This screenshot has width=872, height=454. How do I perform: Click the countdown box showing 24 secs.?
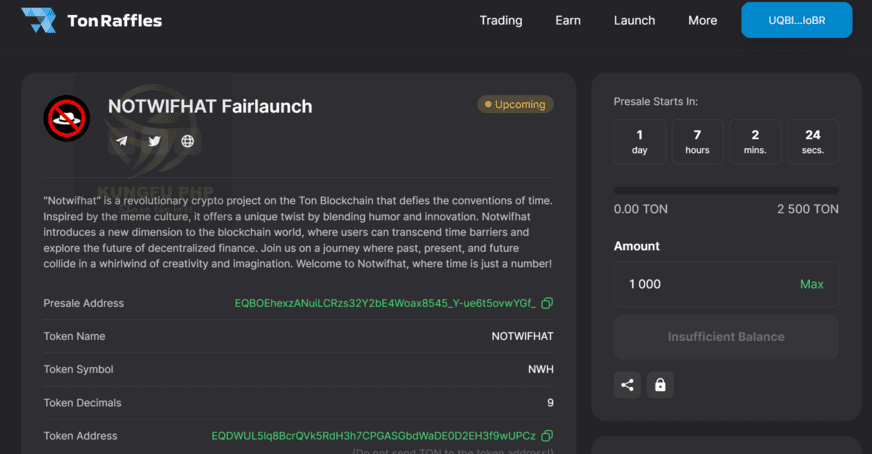[x=813, y=141]
